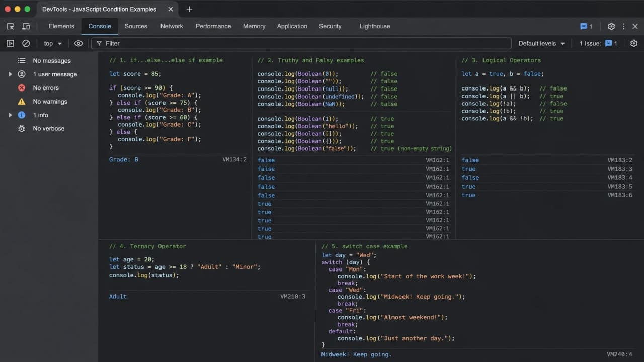Viewport: 644px width, 362px height.
Task: Clear console with the ban icon
Action: coord(26,43)
